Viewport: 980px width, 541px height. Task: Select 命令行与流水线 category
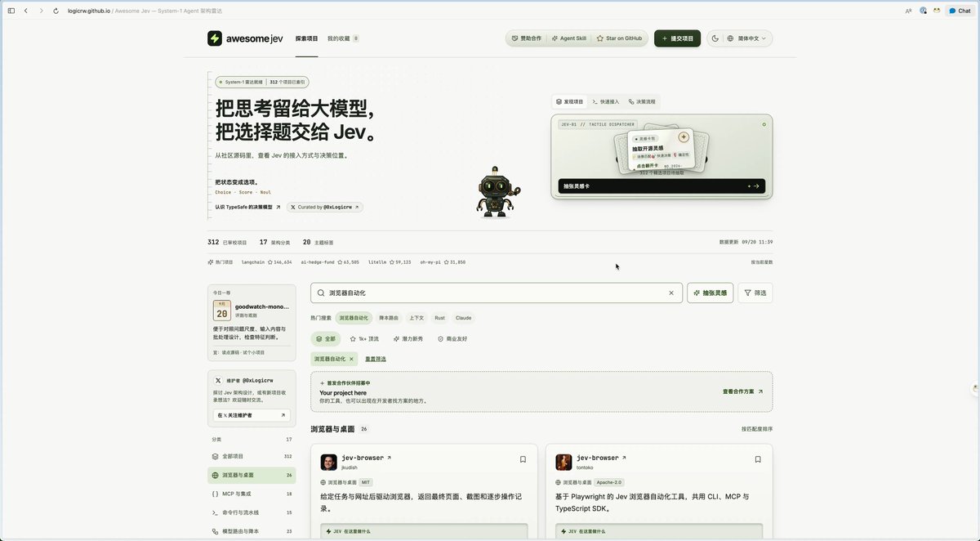click(252, 512)
